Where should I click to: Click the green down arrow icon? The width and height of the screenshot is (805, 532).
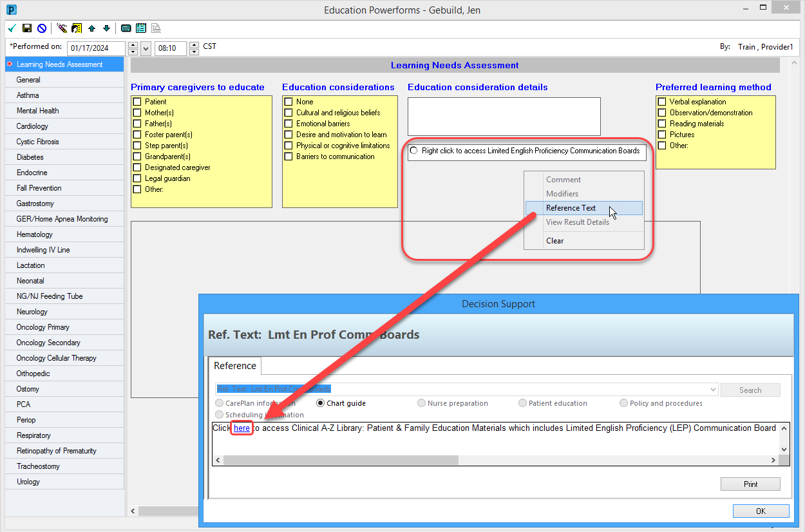(106, 28)
